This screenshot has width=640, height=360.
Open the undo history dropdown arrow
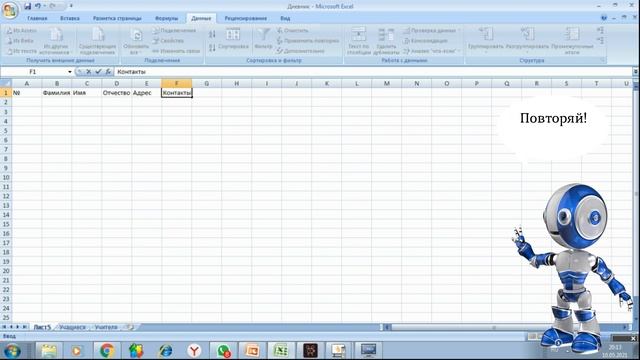tap(44, 6)
